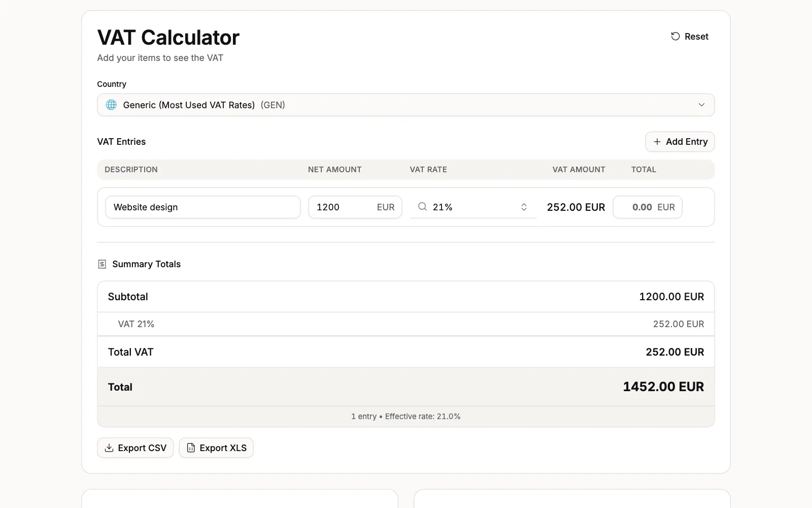Expand the Country dropdown chevron
This screenshot has width=812, height=508.
[x=701, y=105]
